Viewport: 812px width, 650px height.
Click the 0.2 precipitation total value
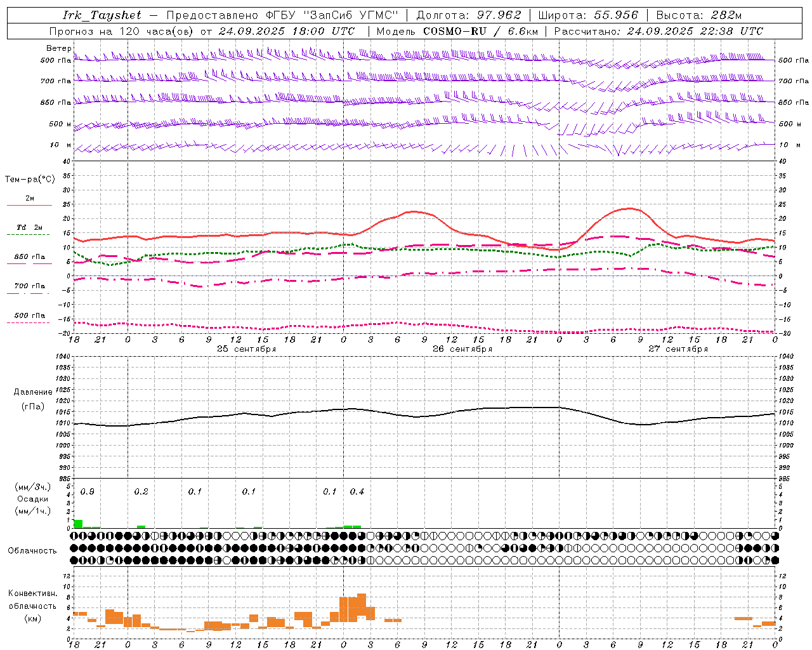click(x=141, y=491)
